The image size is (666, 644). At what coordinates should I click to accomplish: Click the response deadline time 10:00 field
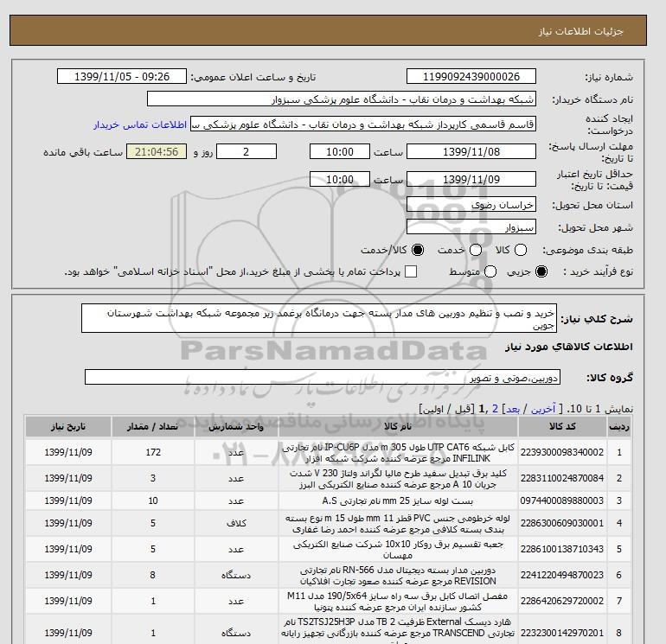[339, 151]
